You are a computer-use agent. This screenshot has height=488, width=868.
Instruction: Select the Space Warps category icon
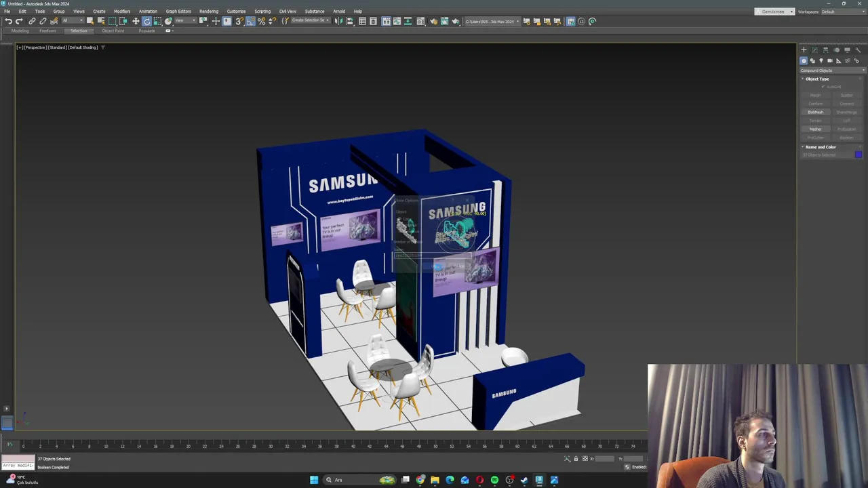(x=848, y=60)
